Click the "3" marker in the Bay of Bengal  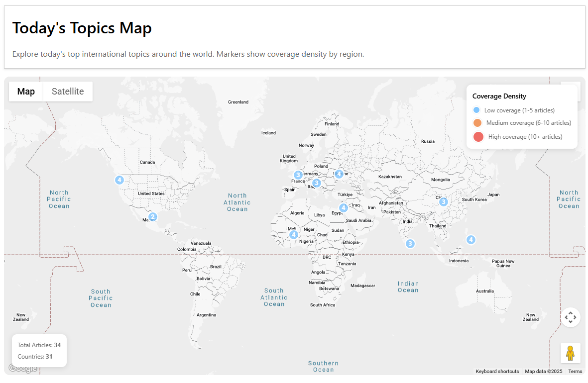click(410, 243)
